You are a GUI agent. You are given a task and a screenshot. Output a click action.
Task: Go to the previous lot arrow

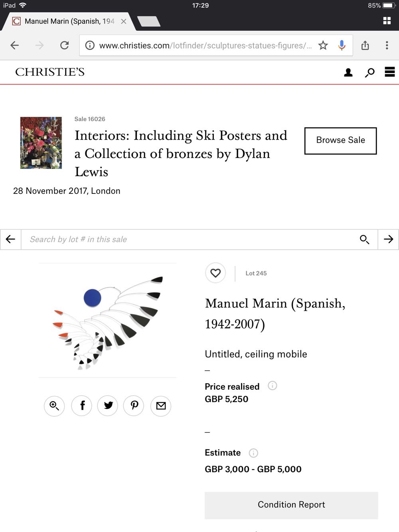coord(11,239)
